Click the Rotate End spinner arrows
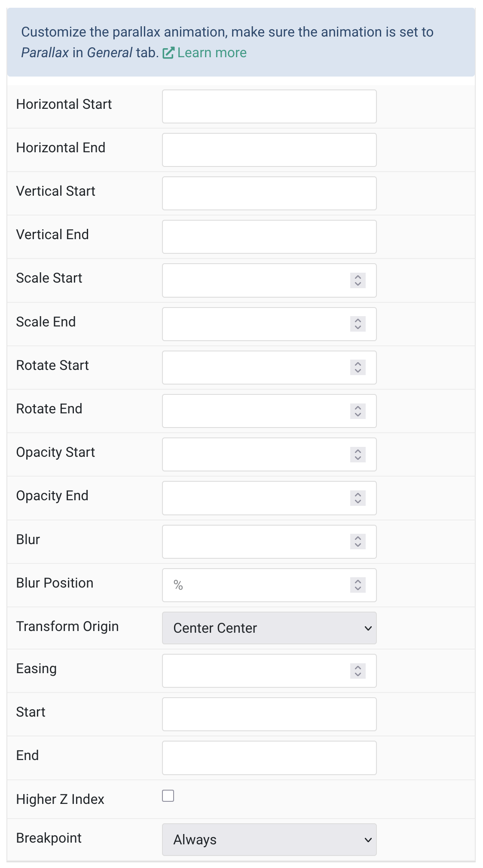Image resolution: width=483 pixels, height=868 pixels. click(x=358, y=411)
